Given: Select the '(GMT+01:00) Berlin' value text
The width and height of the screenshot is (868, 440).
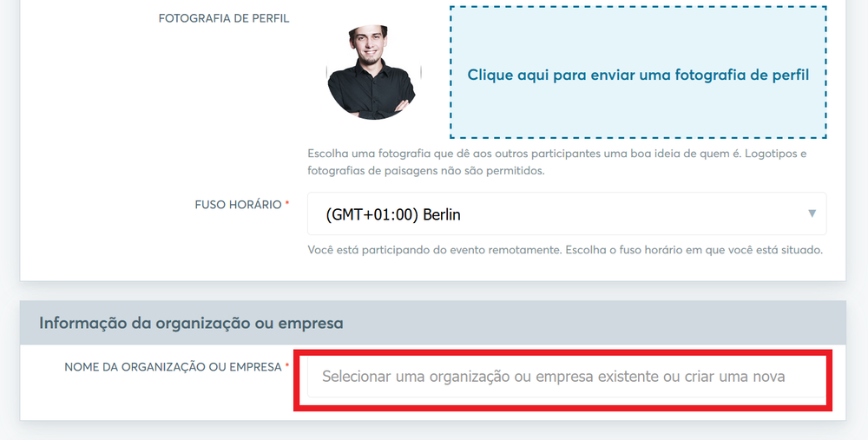Looking at the screenshot, I should coord(393,214).
